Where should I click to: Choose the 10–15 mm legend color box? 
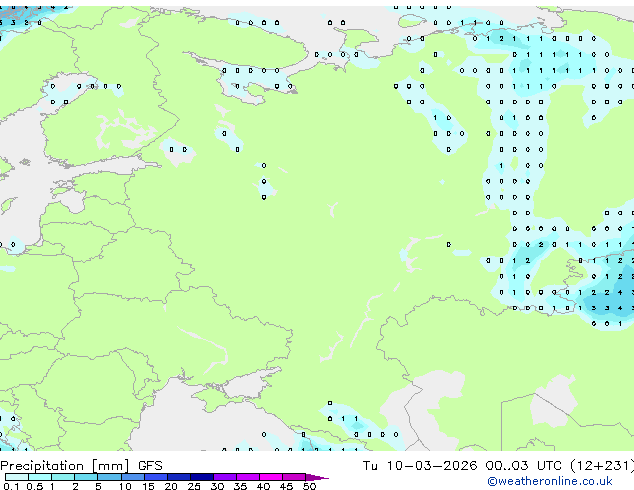(x=133, y=477)
